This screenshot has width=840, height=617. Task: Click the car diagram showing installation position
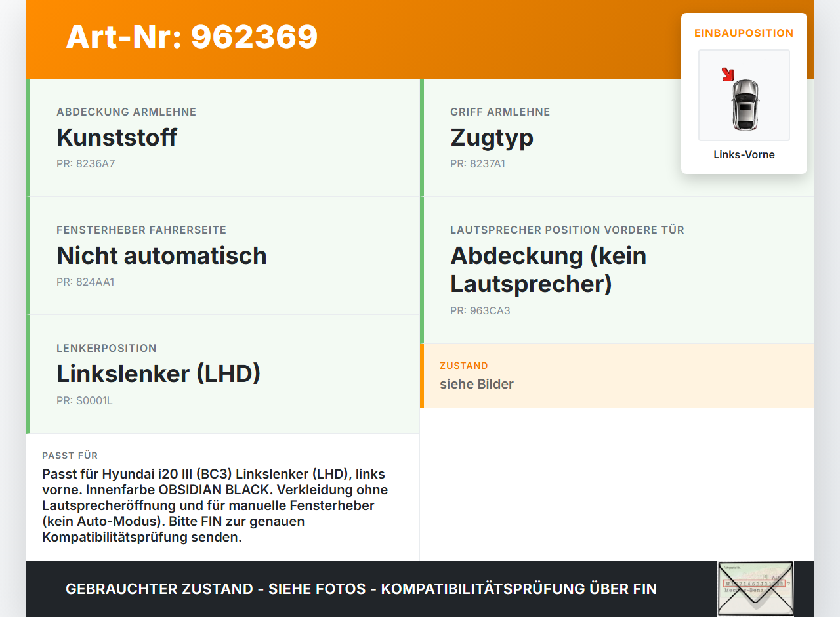pos(744,95)
